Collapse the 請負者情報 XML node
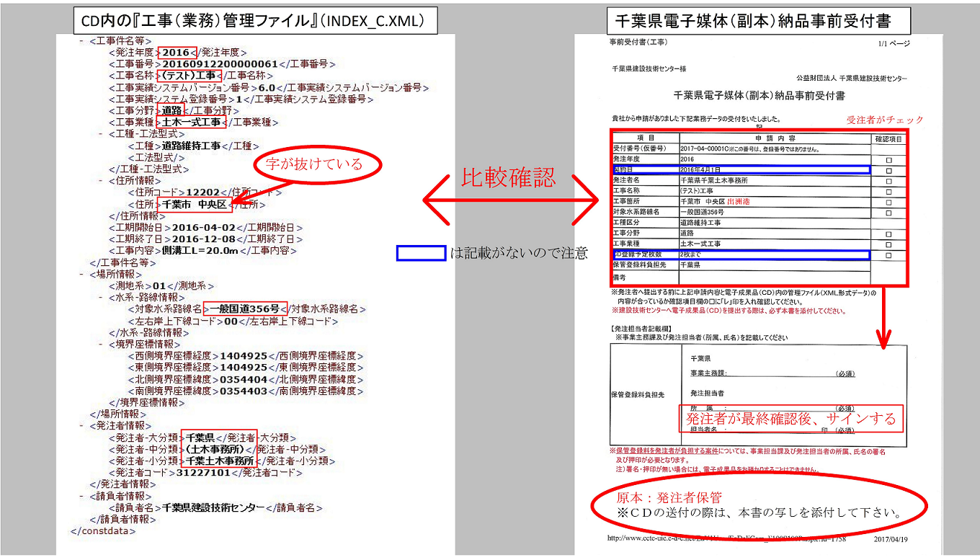Image resolution: width=980 pixels, height=560 pixels. click(x=81, y=496)
